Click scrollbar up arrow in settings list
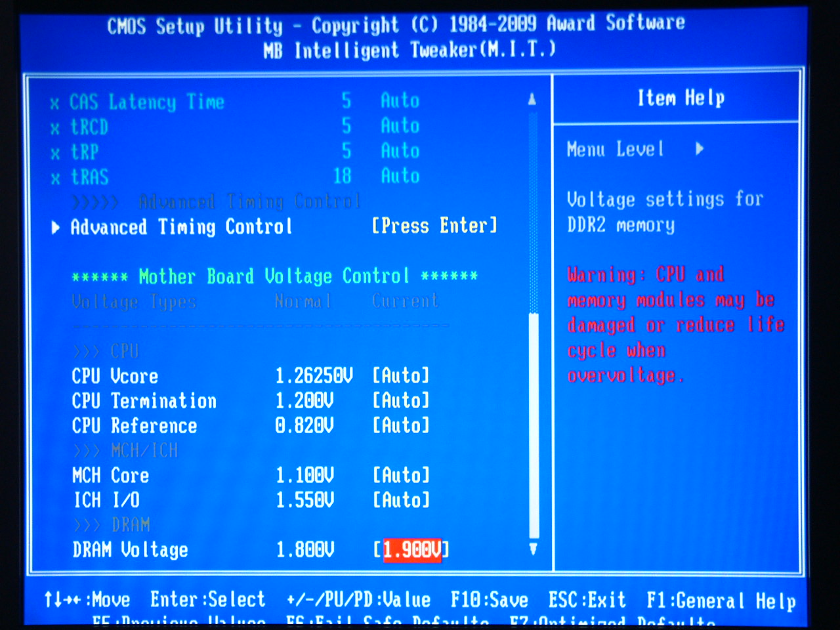This screenshot has height=630, width=840. (x=532, y=99)
